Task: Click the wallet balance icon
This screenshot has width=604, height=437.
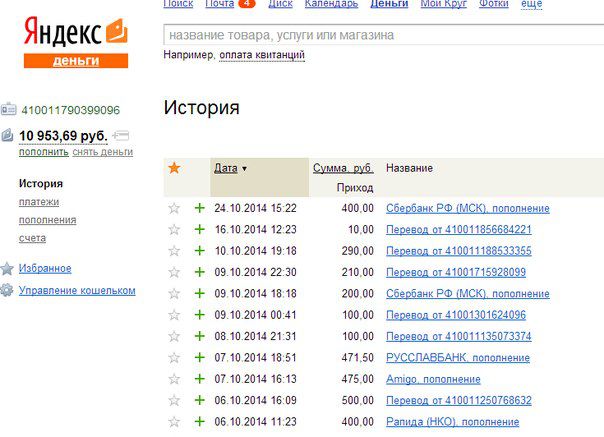Action: tap(7, 136)
